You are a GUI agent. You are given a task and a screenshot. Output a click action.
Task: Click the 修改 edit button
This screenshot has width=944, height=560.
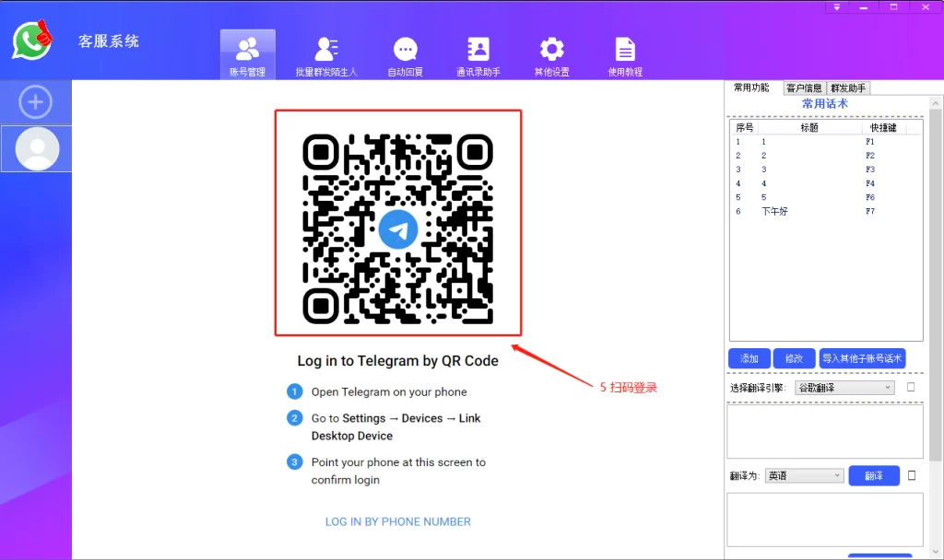(x=794, y=358)
